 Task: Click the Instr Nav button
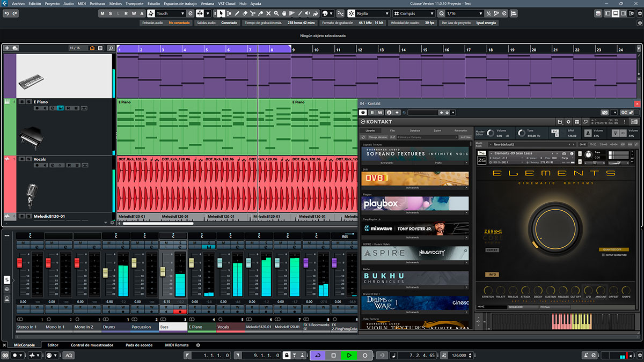(x=465, y=137)
